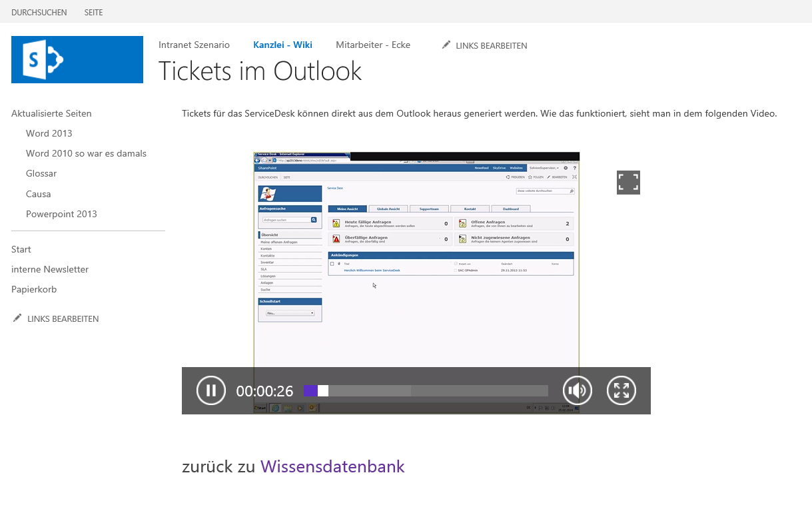Enter fullscreen from the video control bar

(x=621, y=390)
